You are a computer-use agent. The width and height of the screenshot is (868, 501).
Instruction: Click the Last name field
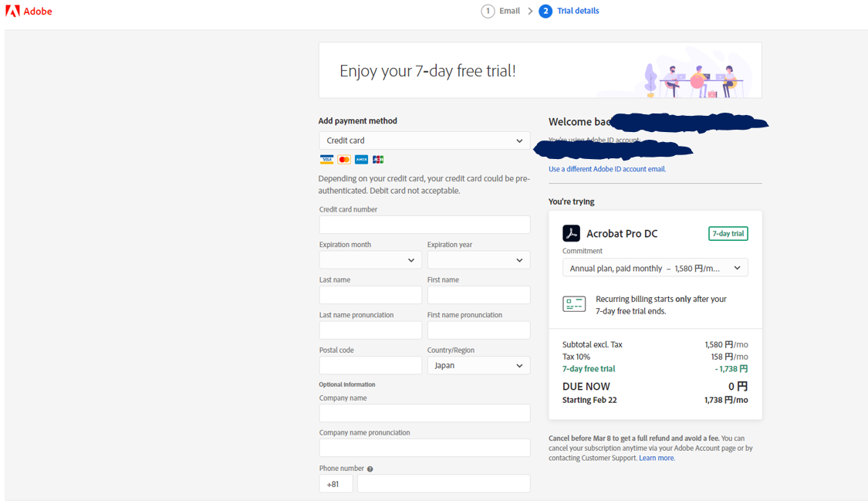click(370, 295)
